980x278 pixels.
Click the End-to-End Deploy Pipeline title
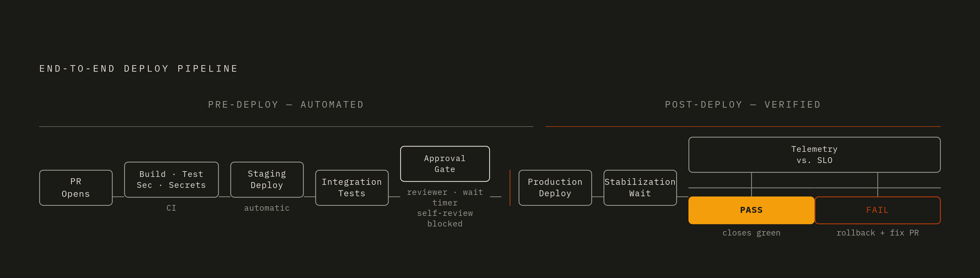[x=139, y=69]
